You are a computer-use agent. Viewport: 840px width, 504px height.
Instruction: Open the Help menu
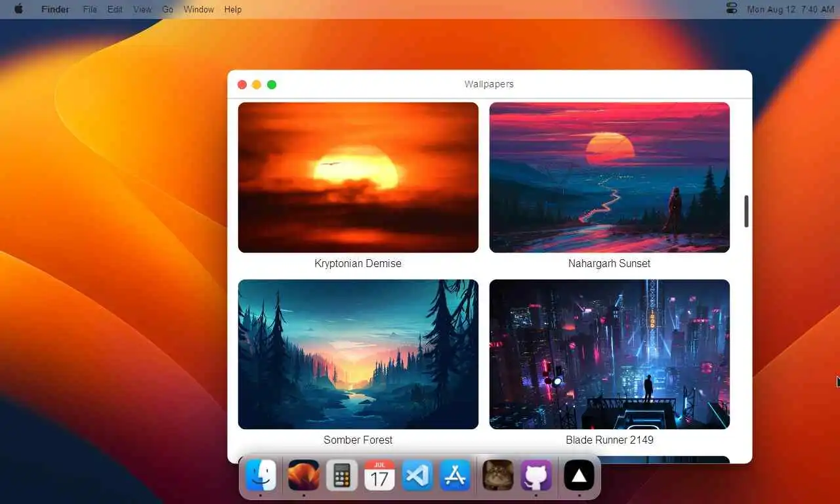point(233,9)
